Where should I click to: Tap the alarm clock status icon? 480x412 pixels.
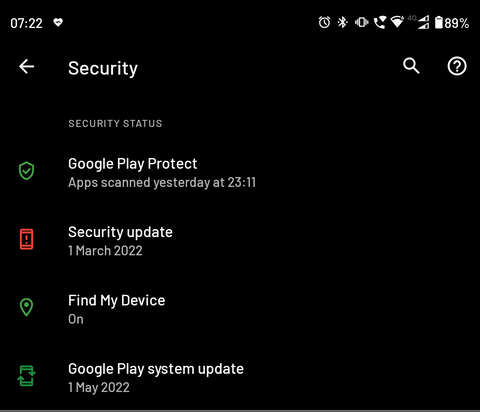point(324,23)
